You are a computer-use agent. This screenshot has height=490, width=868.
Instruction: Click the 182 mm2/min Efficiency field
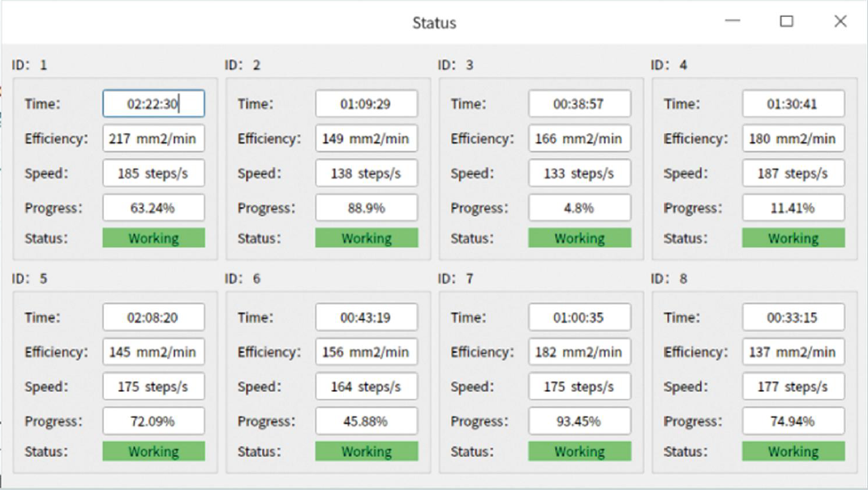[579, 352]
